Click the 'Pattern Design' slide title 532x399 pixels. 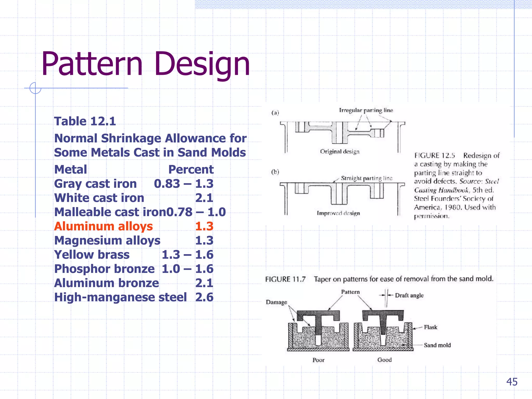tap(145, 64)
